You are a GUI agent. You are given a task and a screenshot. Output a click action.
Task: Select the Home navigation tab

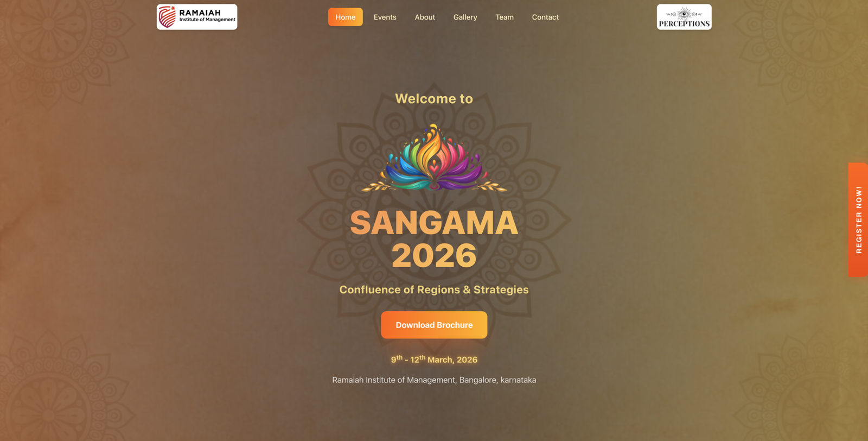tap(346, 17)
